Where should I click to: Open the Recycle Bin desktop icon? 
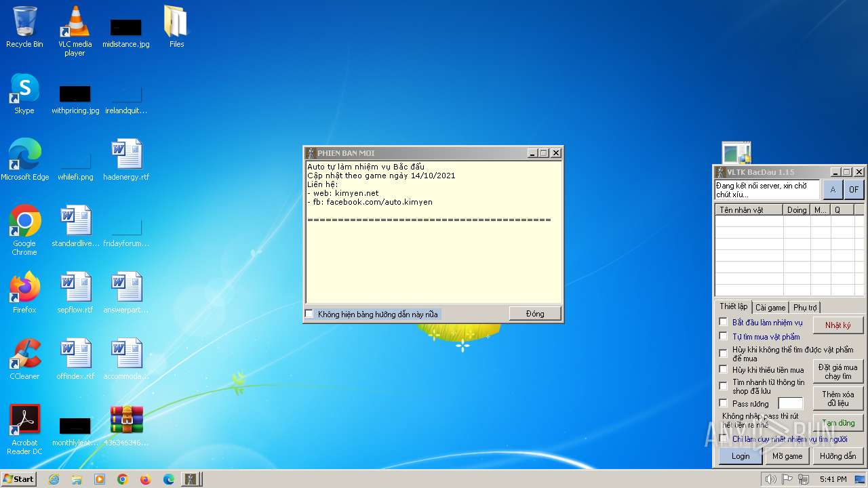pyautogui.click(x=24, y=27)
